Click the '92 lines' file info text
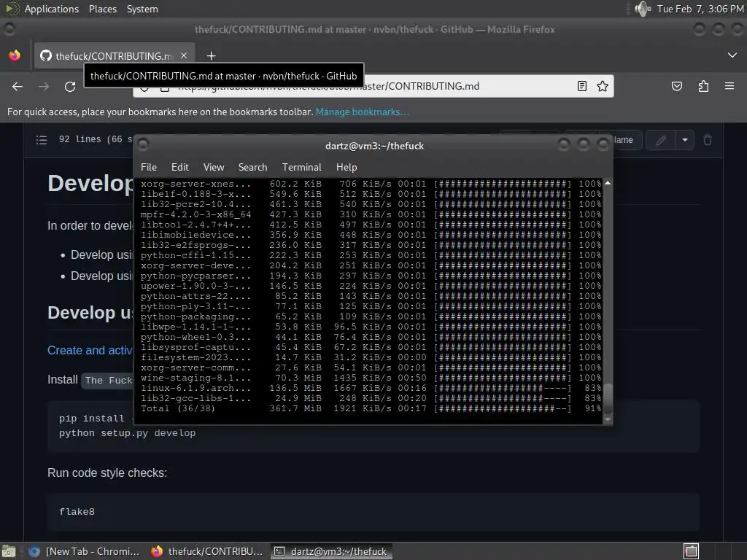Viewport: 747px width, 560px height. tap(80, 139)
